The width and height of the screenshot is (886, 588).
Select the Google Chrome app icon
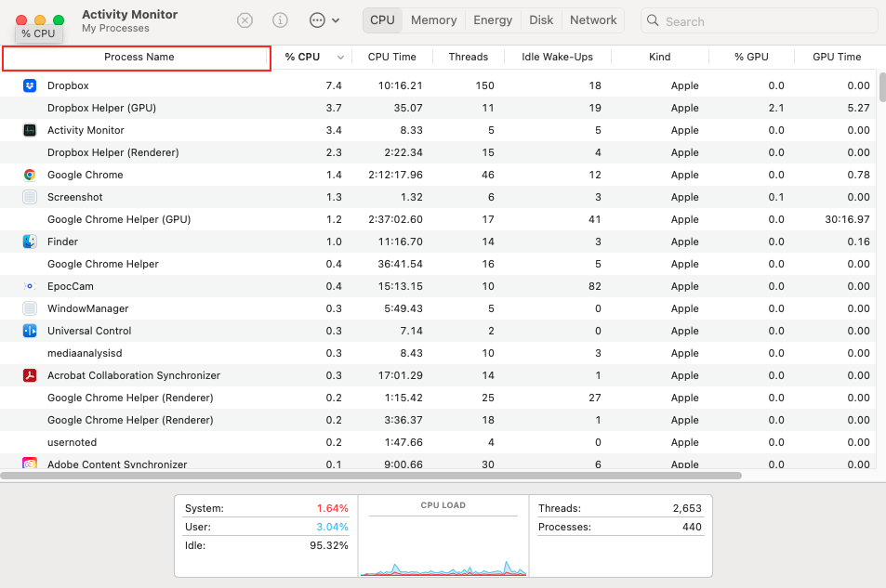(x=30, y=175)
